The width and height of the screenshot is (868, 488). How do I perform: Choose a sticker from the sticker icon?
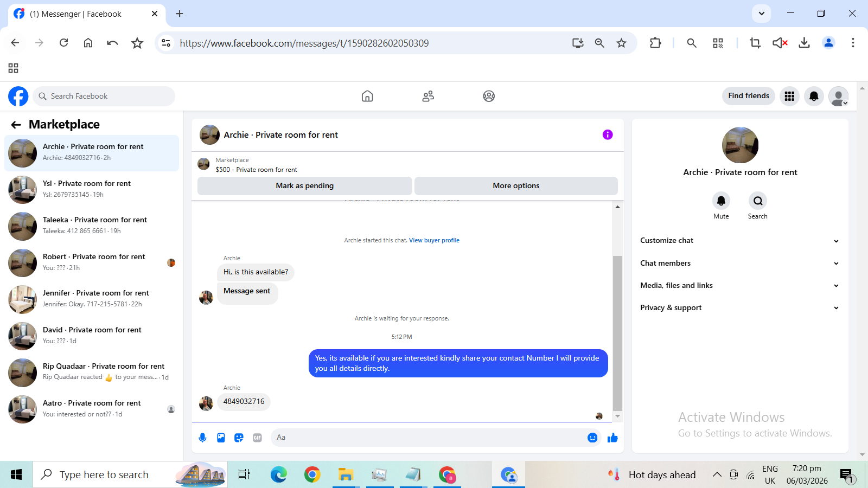coord(239,438)
